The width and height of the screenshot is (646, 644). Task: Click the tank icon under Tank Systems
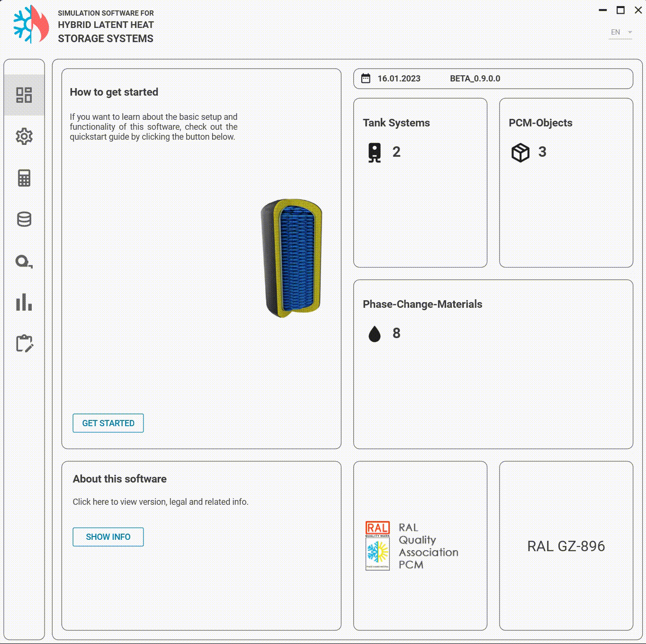[x=375, y=152]
